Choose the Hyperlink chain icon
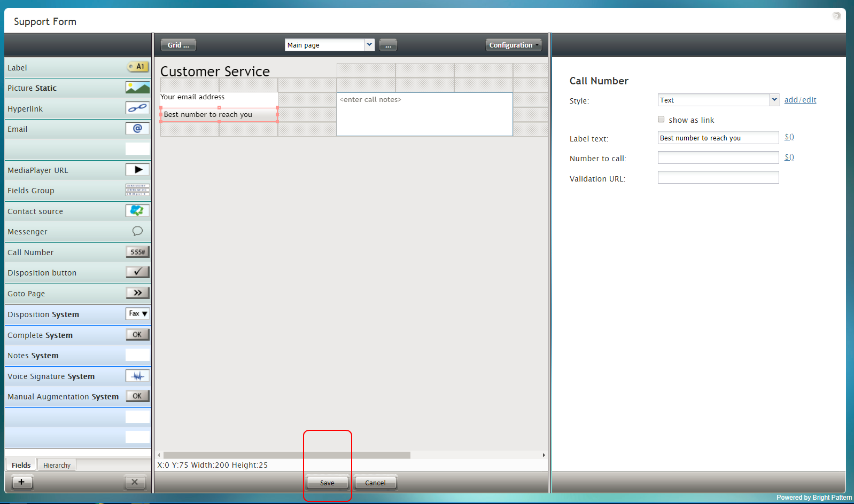This screenshot has width=854, height=504. click(137, 108)
